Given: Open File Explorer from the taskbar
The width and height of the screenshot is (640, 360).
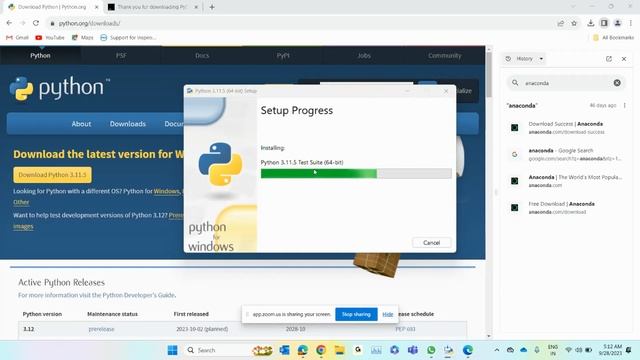Looking at the screenshot, I should coord(339,350).
